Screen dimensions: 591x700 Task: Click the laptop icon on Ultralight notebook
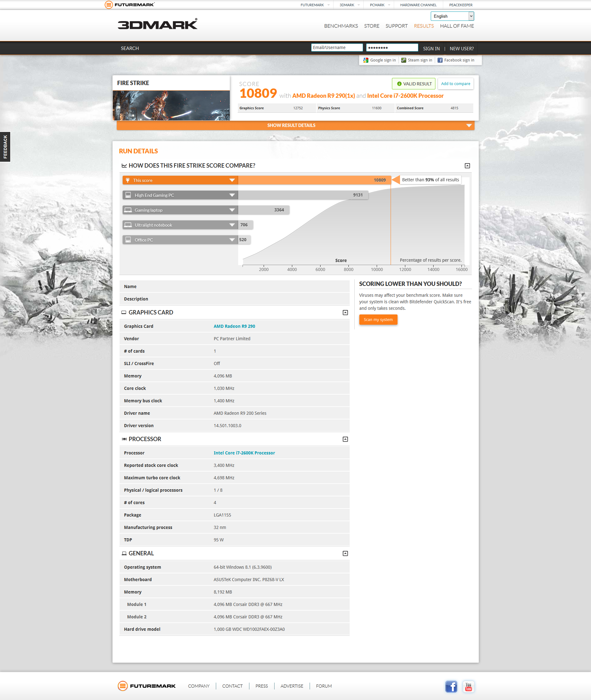point(128,225)
